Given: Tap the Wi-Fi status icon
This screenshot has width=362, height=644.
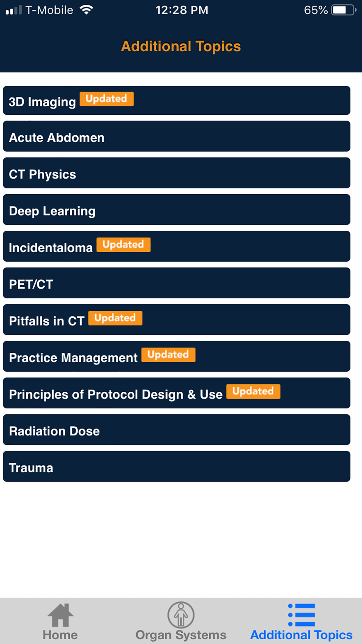Looking at the screenshot, I should click(87, 10).
